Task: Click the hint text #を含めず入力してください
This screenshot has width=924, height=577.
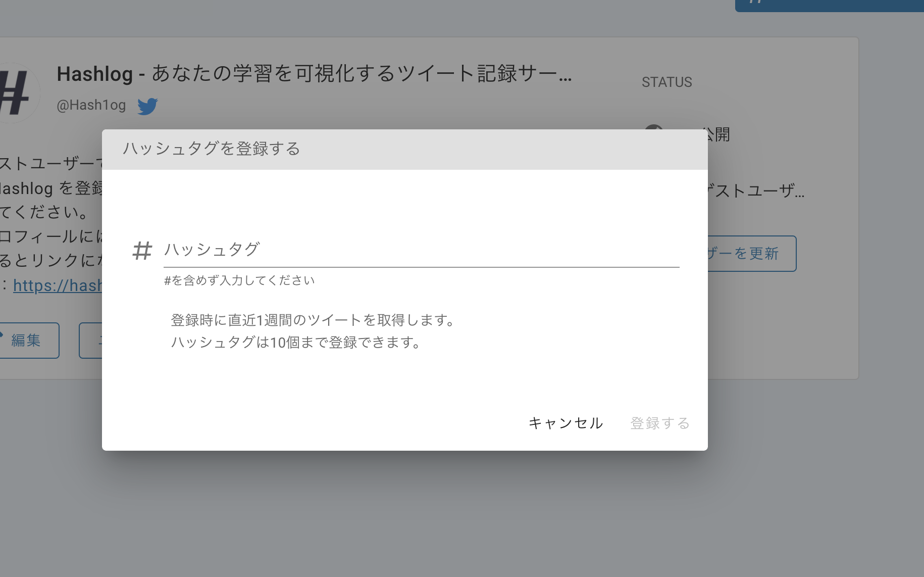Action: tap(239, 280)
